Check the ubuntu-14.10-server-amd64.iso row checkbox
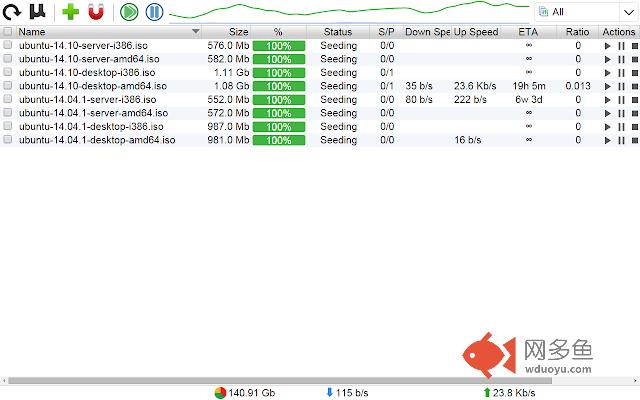 tap(7, 59)
